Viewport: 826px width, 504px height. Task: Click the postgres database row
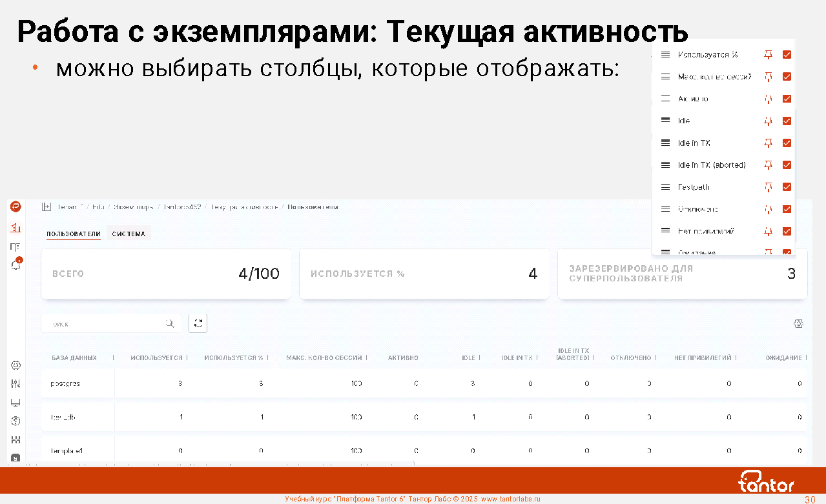pyautogui.click(x=65, y=384)
